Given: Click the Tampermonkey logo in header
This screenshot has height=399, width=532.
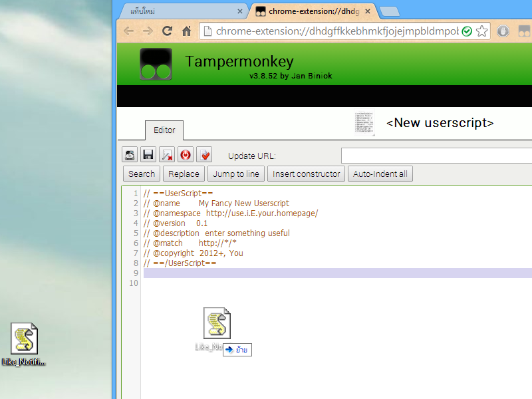Looking at the screenshot, I should [156, 64].
